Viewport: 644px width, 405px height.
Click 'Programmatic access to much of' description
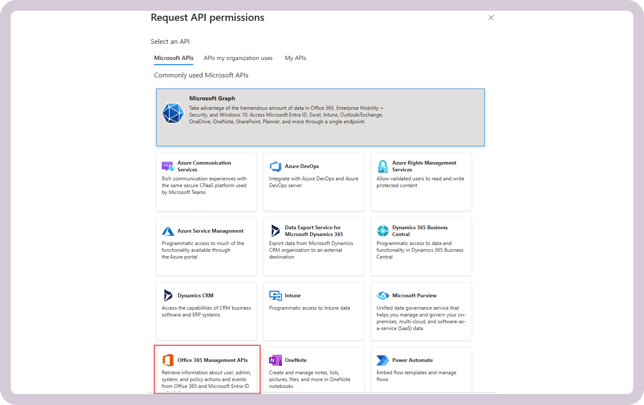pyautogui.click(x=202, y=250)
